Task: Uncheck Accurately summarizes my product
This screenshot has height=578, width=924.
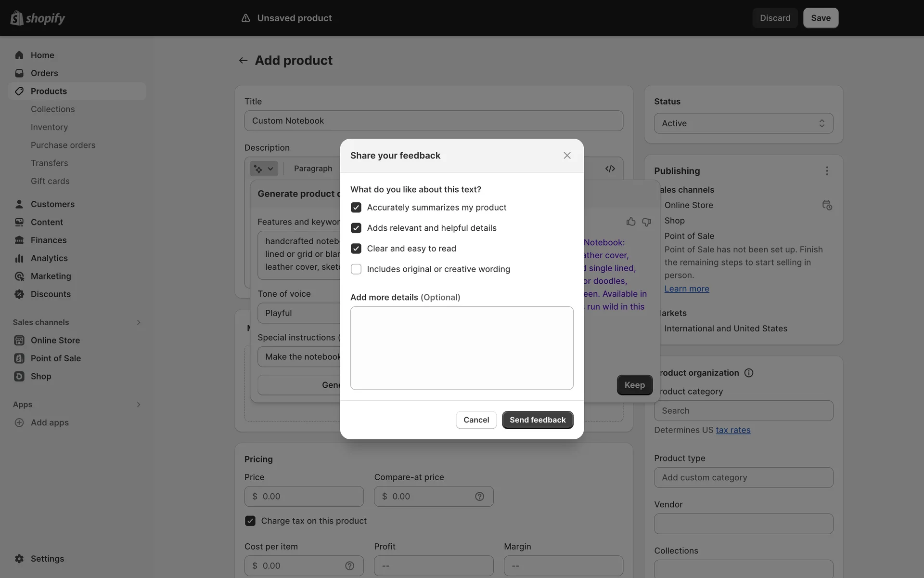Action: tap(356, 208)
